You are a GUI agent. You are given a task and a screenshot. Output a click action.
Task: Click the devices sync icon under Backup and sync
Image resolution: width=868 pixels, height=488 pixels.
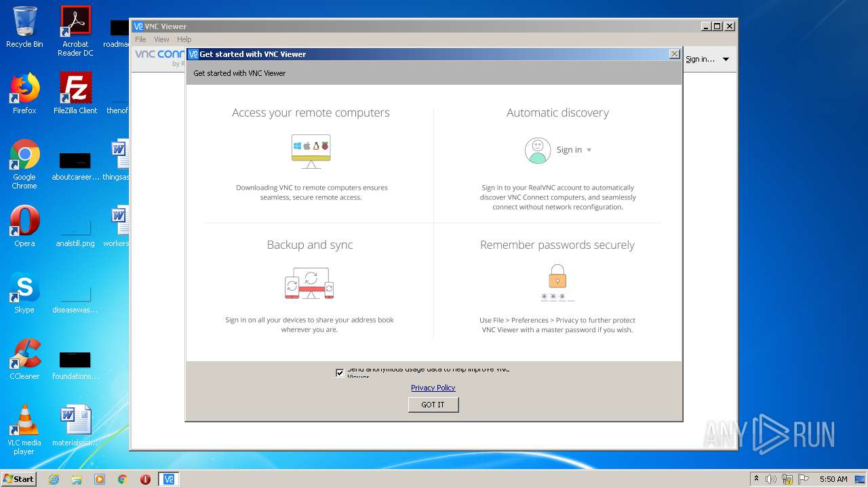pyautogui.click(x=310, y=283)
